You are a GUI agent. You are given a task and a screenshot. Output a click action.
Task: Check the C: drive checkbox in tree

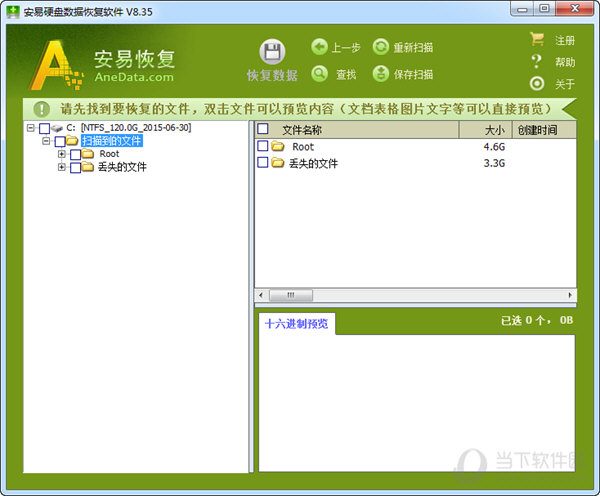(45, 128)
